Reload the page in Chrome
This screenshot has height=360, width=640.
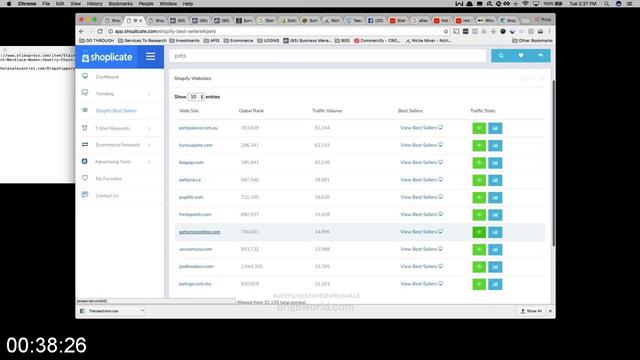coord(100,31)
